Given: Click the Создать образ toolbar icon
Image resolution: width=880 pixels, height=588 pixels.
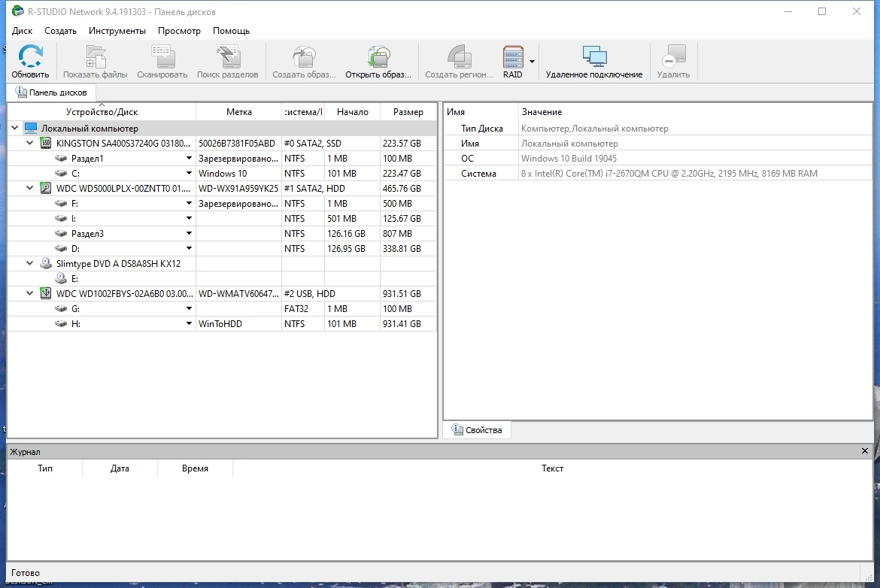Looking at the screenshot, I should 304,56.
